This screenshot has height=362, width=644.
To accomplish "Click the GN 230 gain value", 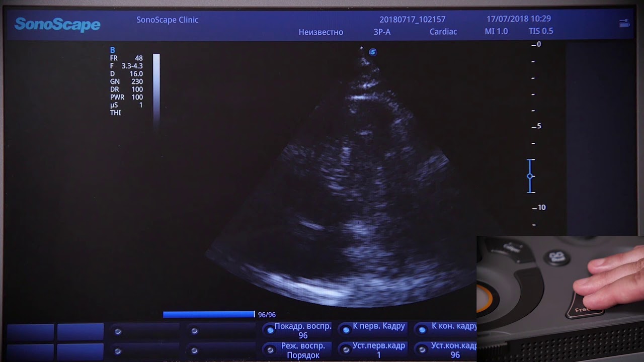I will (x=126, y=81).
